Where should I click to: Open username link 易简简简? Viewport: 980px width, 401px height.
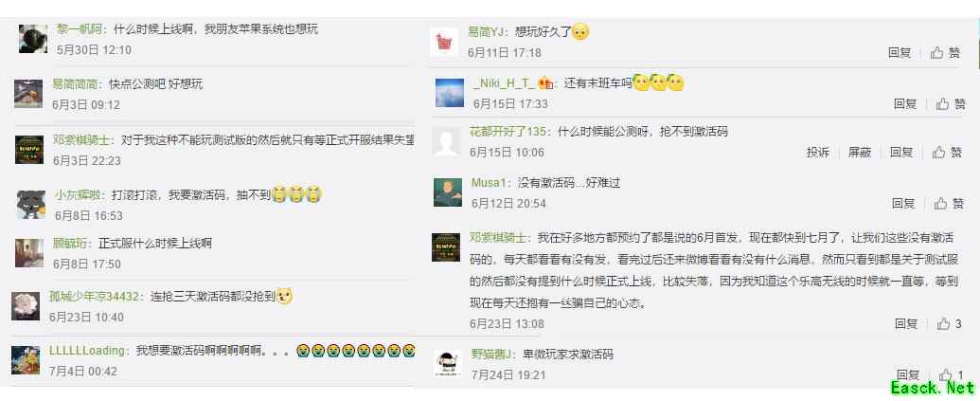coord(75,83)
